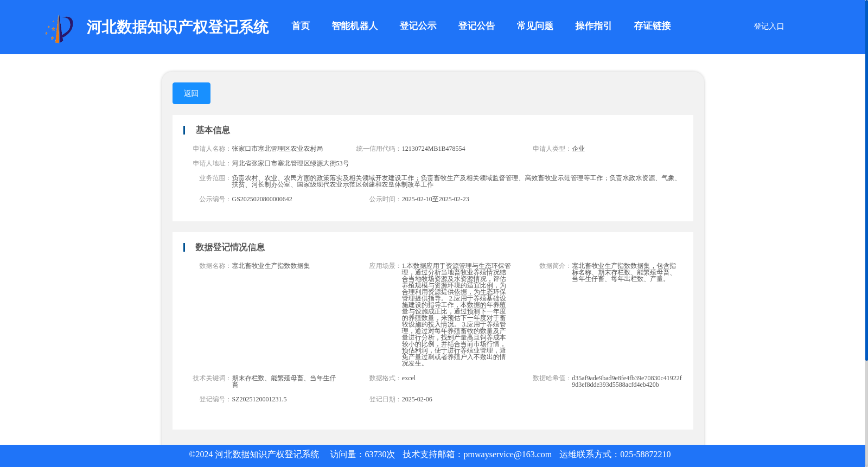Select the 应用场景 description paragraph
This screenshot has height=467, width=868.
tap(456, 315)
